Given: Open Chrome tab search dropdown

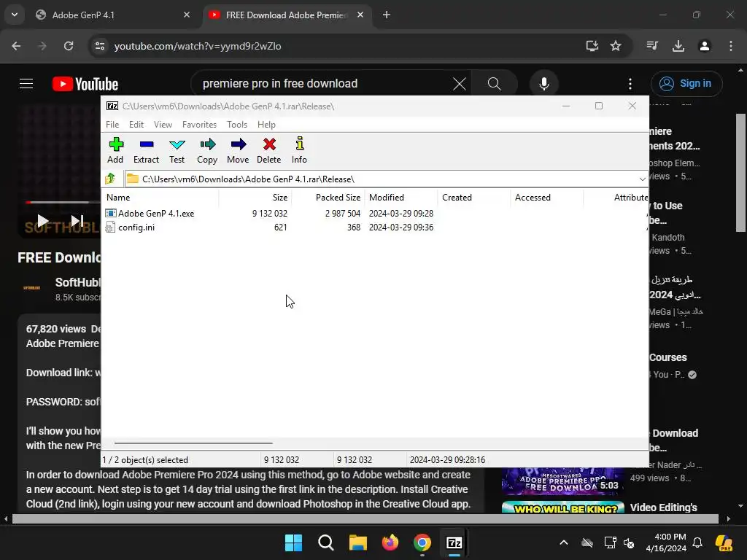Looking at the screenshot, I should point(15,15).
